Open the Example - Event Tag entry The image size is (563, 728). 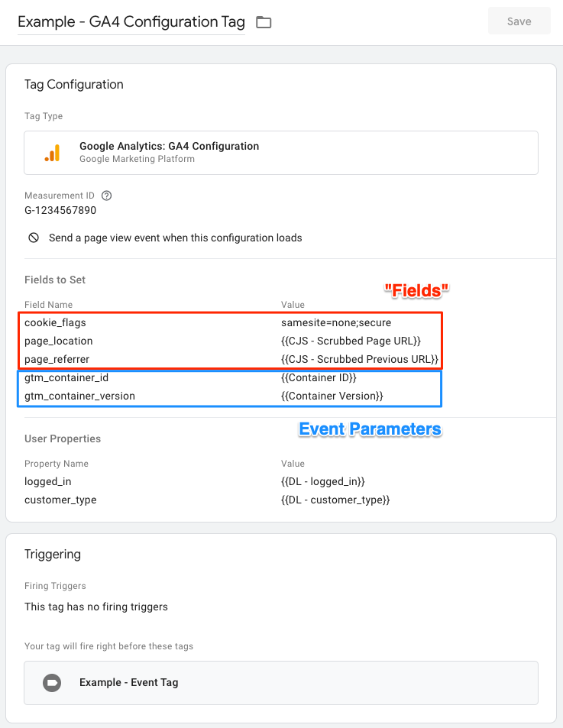(x=281, y=683)
